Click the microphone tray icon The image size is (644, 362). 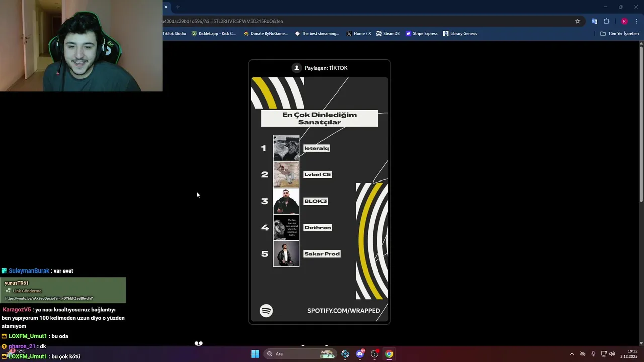(593, 354)
